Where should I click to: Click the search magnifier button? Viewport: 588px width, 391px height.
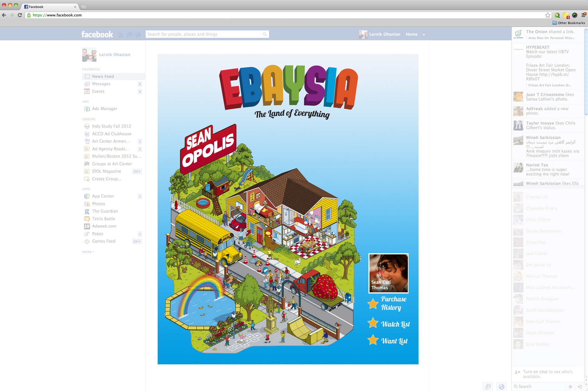click(265, 34)
